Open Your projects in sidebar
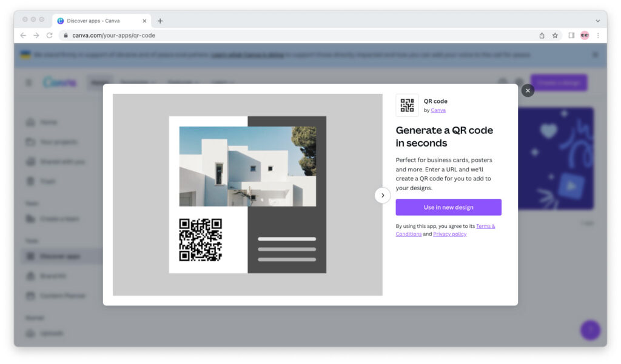 (x=58, y=142)
